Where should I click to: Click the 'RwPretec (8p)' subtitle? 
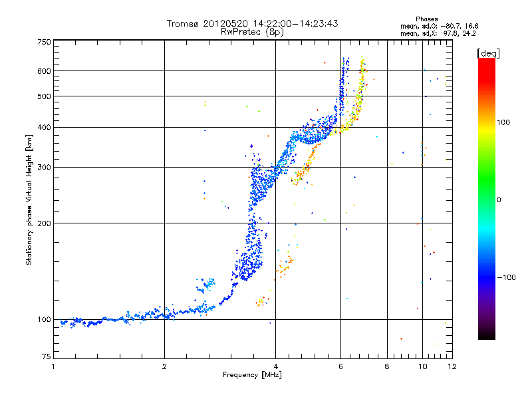252,32
